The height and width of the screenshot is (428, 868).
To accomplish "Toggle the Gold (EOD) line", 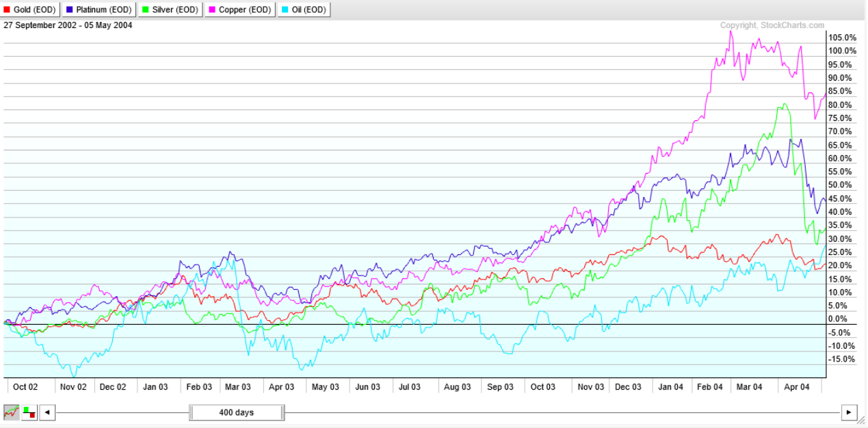I will [x=30, y=10].
